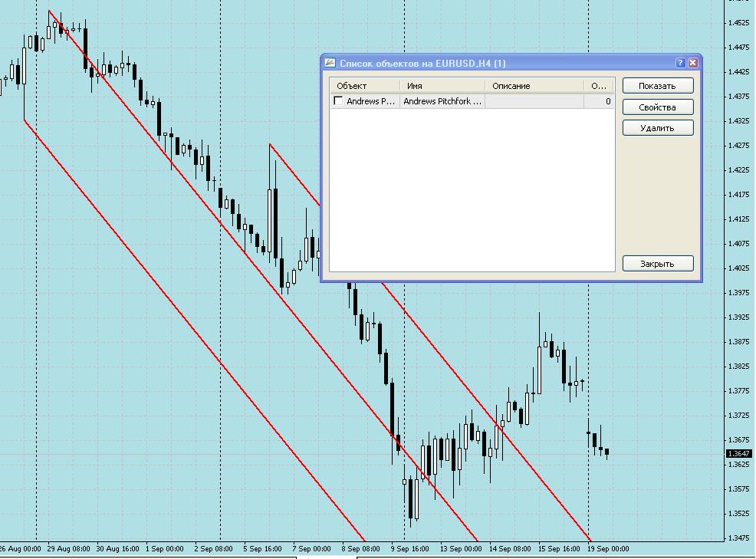Click the 9 Sep 16:00 time label
This screenshot has height=559, width=756.
click(x=410, y=549)
